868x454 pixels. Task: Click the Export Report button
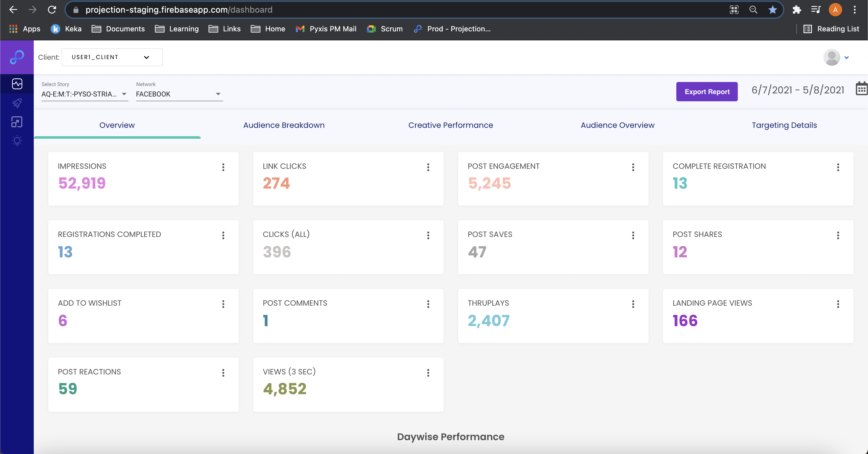706,91
